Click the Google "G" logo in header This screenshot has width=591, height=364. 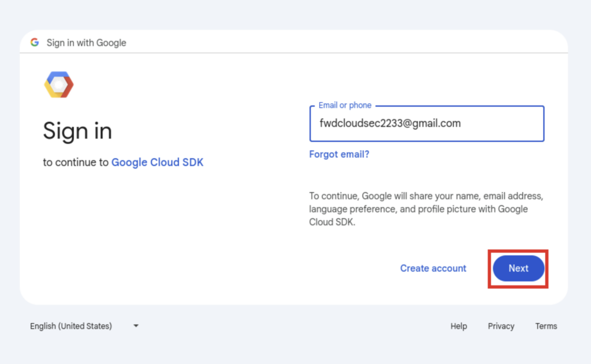(x=35, y=43)
